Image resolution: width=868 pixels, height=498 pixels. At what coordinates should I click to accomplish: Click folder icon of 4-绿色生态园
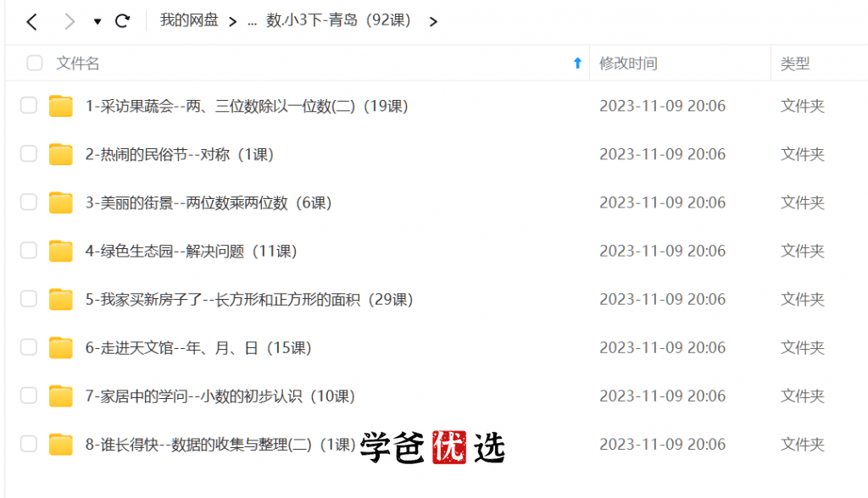coord(61,251)
